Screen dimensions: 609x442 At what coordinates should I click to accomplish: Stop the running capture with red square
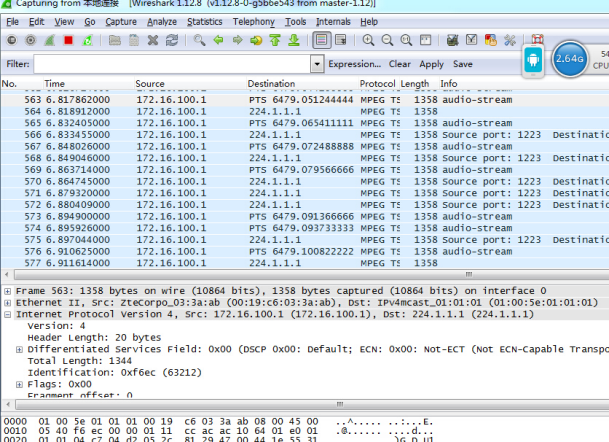click(69, 40)
